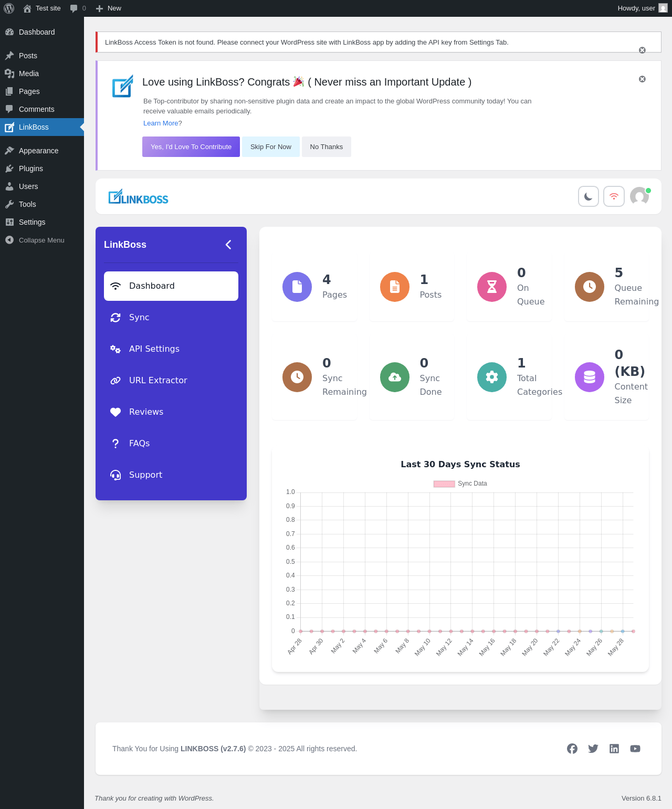The width and height of the screenshot is (672, 809).
Task: Select Dashboard in LinkBoss panel
Action: point(171,286)
